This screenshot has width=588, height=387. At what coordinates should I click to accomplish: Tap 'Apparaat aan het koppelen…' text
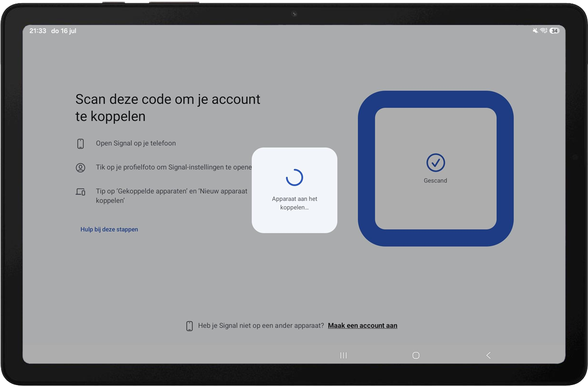click(294, 203)
